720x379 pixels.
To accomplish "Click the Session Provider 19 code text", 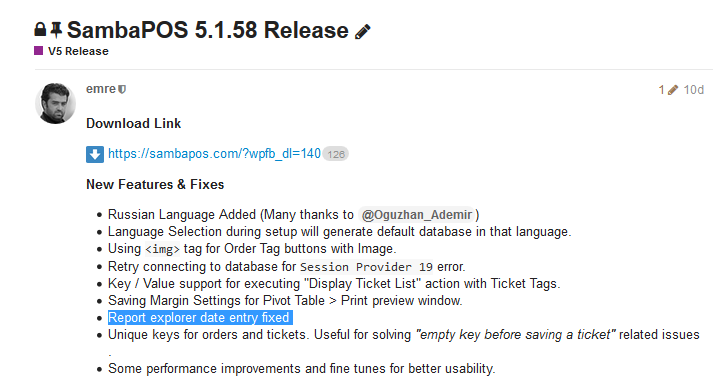I will click(x=366, y=267).
